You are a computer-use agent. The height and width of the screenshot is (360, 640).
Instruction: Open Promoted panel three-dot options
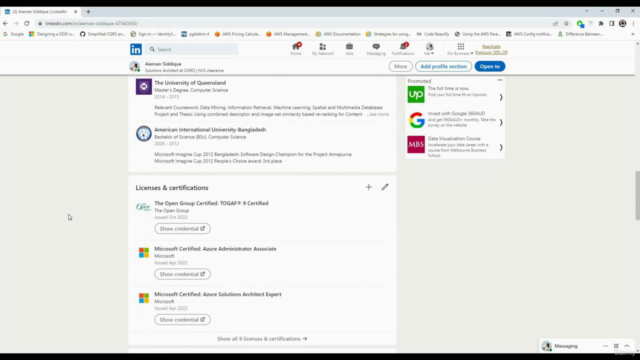click(500, 80)
